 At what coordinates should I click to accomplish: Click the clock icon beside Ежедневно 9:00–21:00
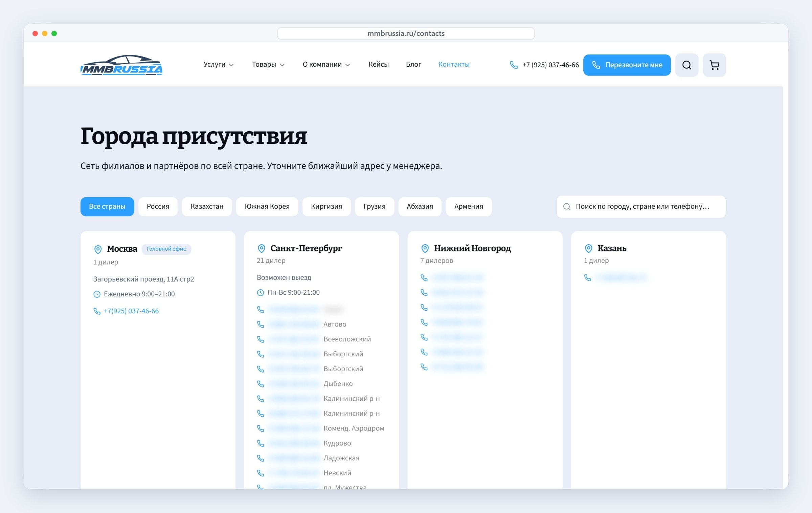97,294
